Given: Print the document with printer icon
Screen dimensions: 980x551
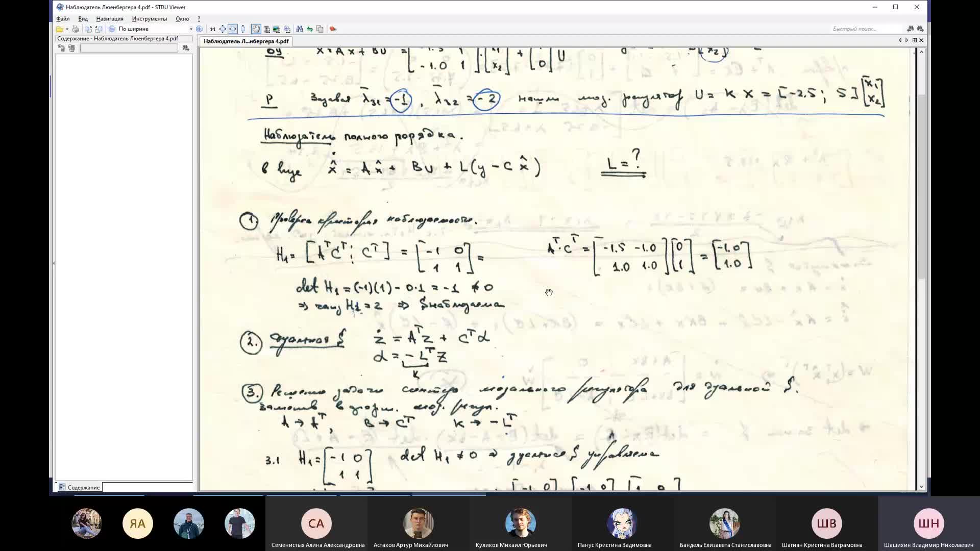Looking at the screenshot, I should click(x=76, y=29).
